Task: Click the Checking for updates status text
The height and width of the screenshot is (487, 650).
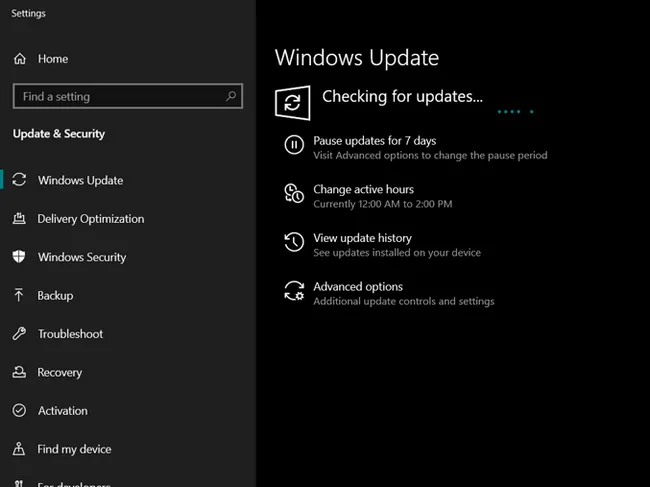Action: [403, 97]
